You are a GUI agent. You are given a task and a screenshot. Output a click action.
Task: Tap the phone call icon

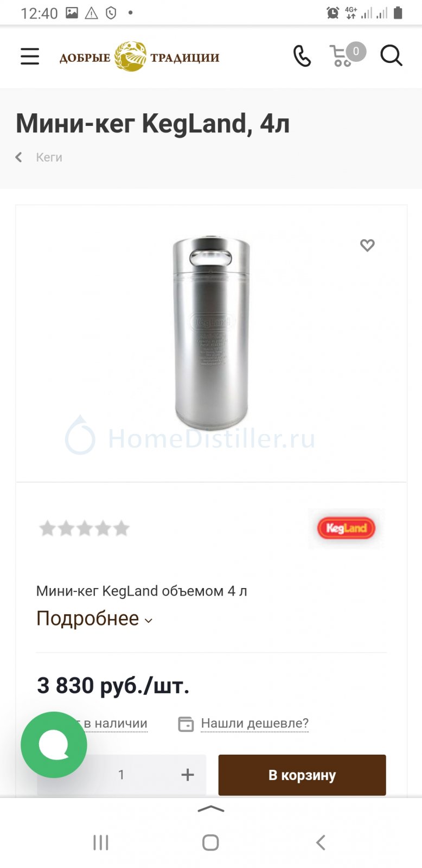tap(302, 56)
